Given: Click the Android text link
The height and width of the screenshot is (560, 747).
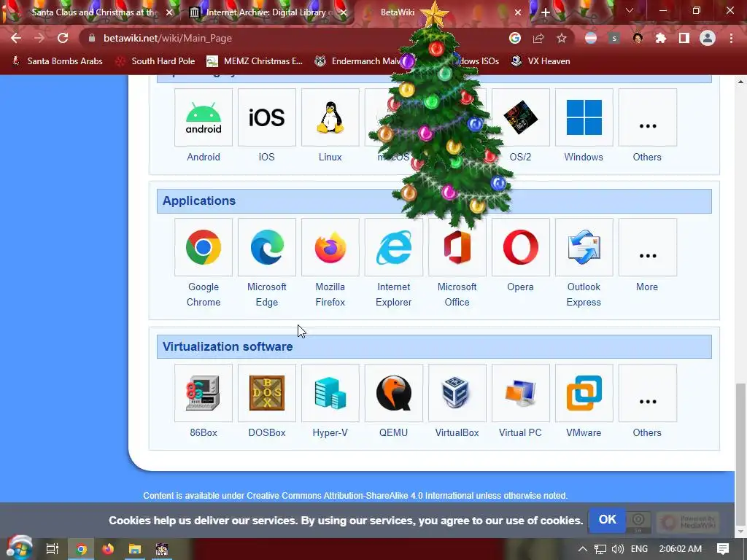Looking at the screenshot, I should point(204,157).
